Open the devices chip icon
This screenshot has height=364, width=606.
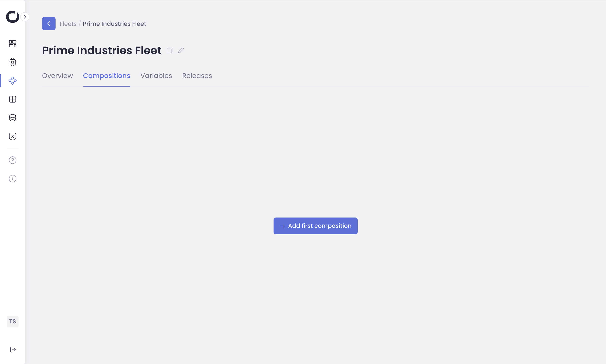click(x=13, y=62)
